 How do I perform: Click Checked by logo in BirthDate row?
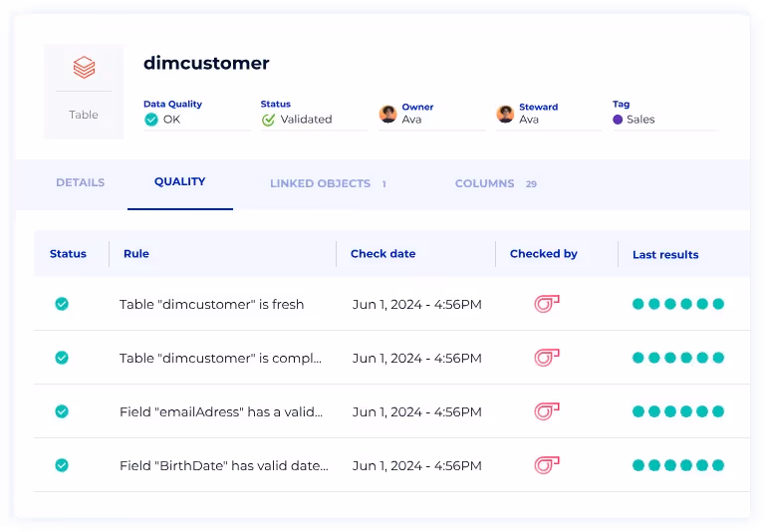click(x=547, y=465)
